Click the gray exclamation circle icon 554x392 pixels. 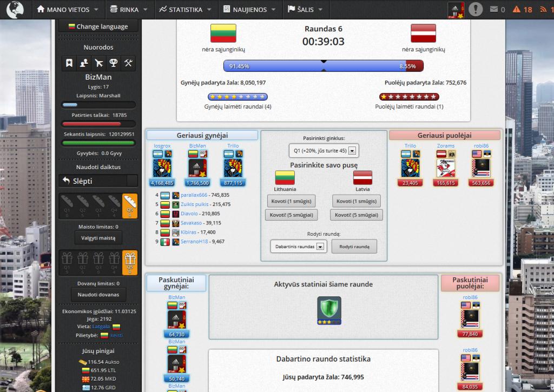(x=476, y=9)
